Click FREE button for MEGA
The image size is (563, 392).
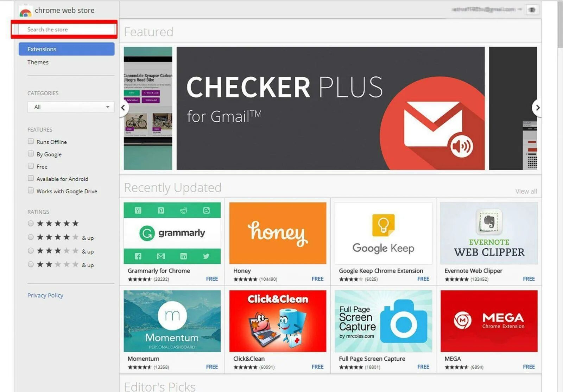pos(529,367)
